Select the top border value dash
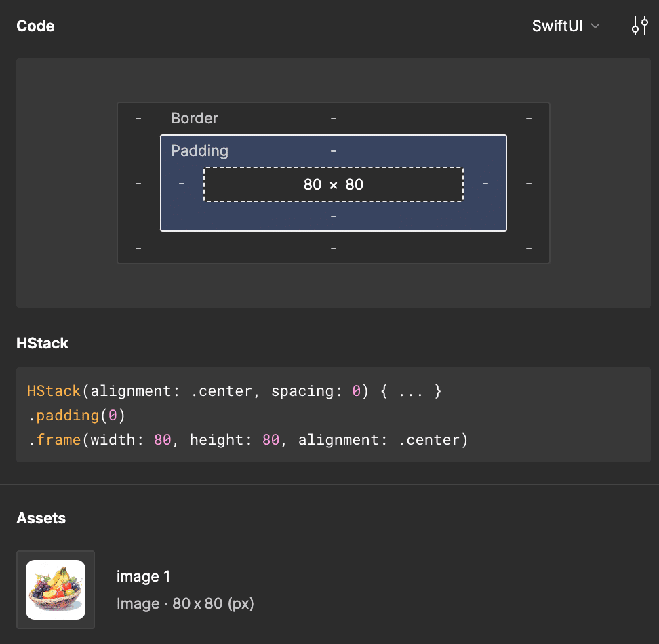This screenshot has height=644, width=659. pyautogui.click(x=334, y=118)
